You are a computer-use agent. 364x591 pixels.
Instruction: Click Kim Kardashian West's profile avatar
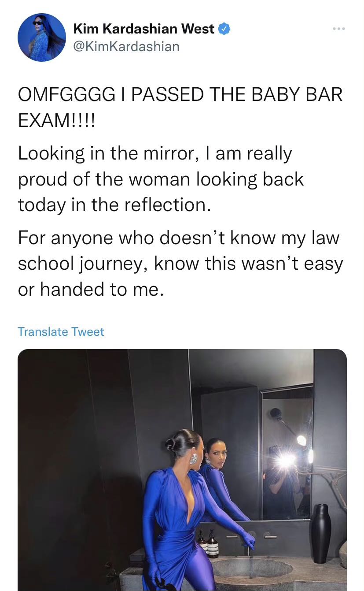pos(41,37)
